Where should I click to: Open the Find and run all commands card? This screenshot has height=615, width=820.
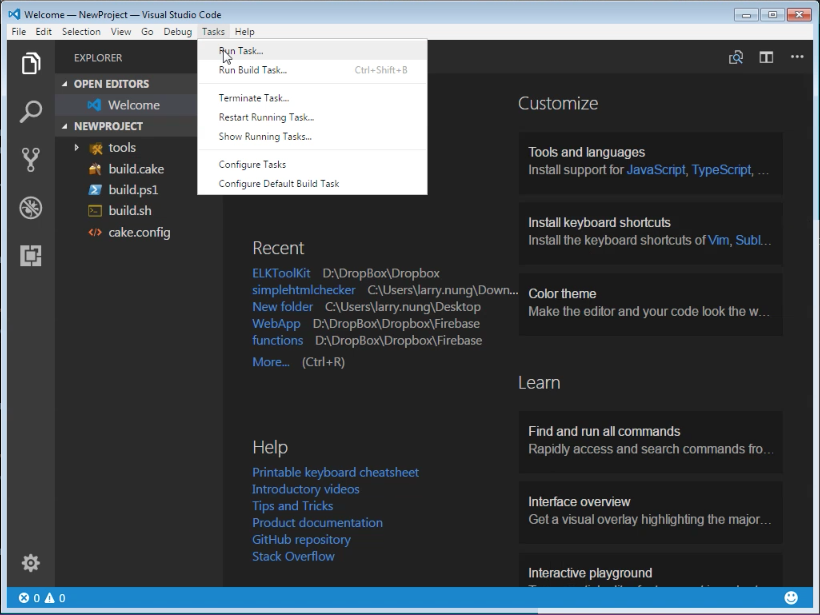(651, 441)
